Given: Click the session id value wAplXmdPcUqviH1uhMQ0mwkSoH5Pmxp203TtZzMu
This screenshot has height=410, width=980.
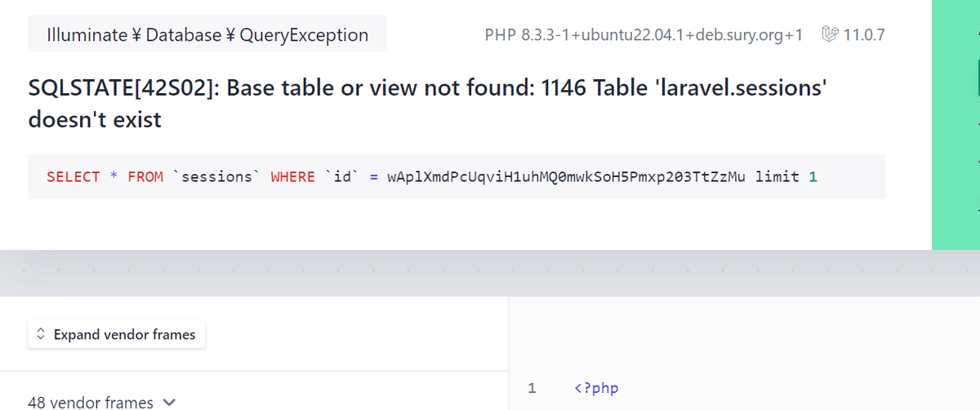Looking at the screenshot, I should point(567,176).
